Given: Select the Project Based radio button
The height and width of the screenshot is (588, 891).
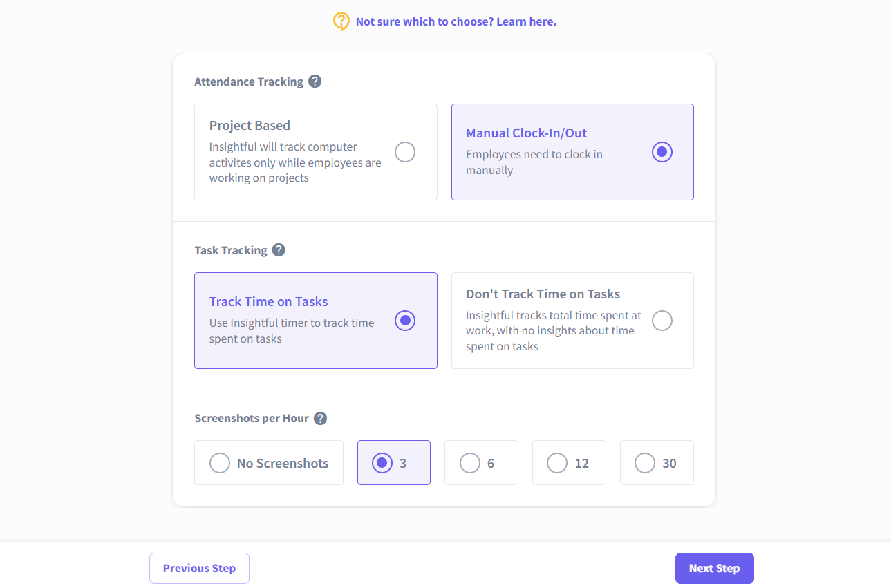Looking at the screenshot, I should 405,152.
